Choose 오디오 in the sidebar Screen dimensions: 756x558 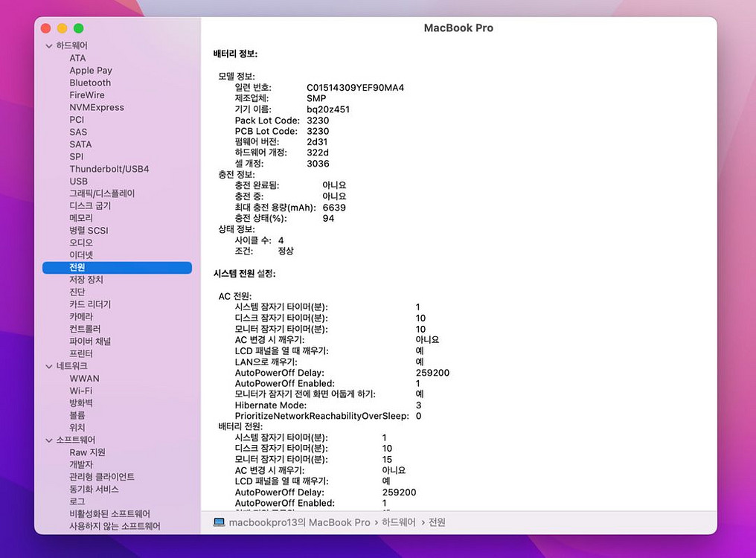pos(81,243)
